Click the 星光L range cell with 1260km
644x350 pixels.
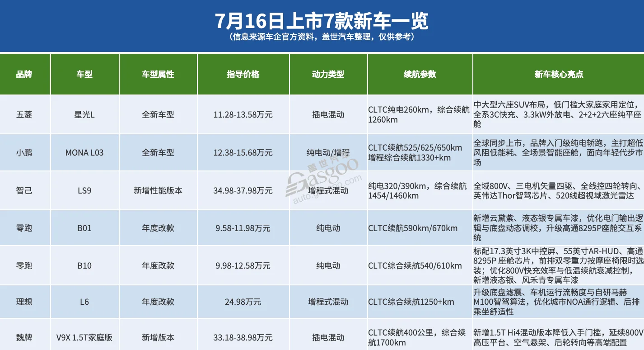(x=420, y=114)
